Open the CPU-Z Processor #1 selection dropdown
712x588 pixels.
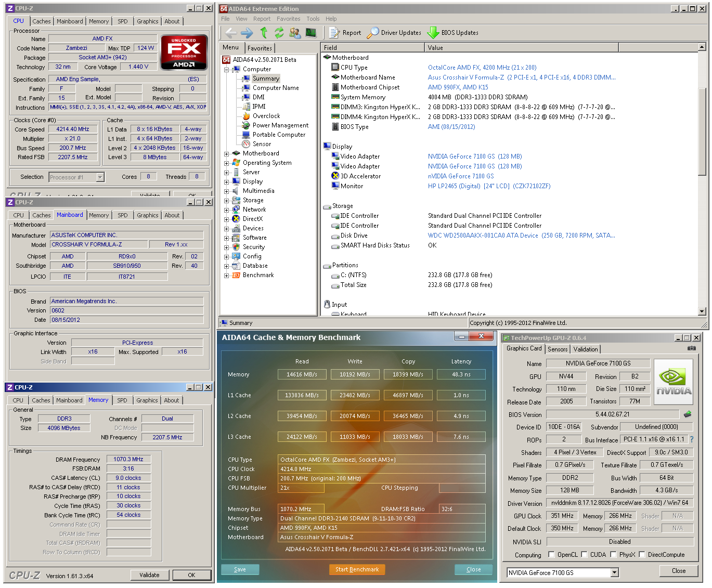(100, 177)
